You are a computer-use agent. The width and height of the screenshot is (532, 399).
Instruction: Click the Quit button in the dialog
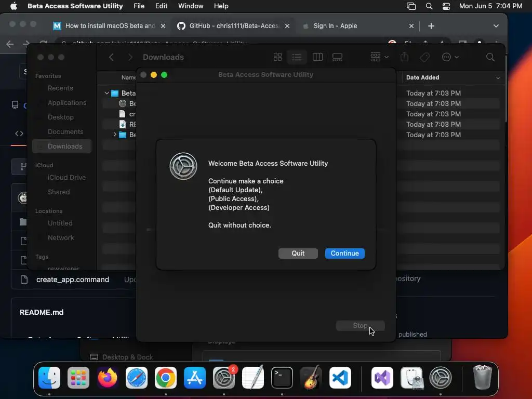(298, 254)
